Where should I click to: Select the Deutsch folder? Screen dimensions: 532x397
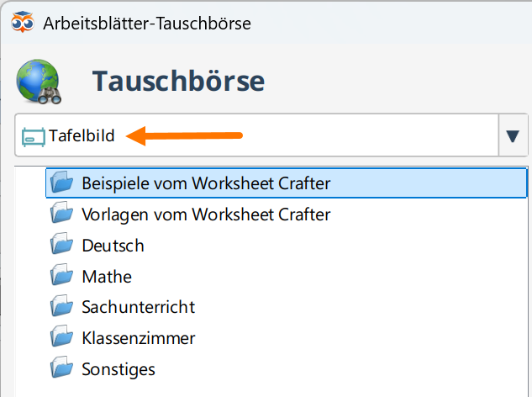pos(113,246)
